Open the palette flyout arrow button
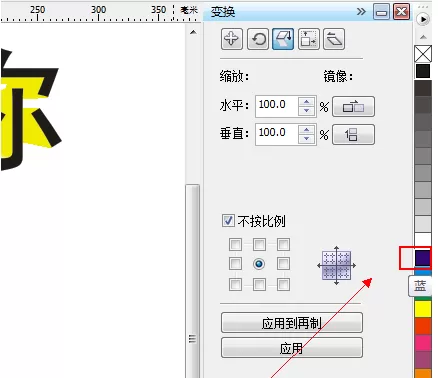 pyautogui.click(x=423, y=19)
